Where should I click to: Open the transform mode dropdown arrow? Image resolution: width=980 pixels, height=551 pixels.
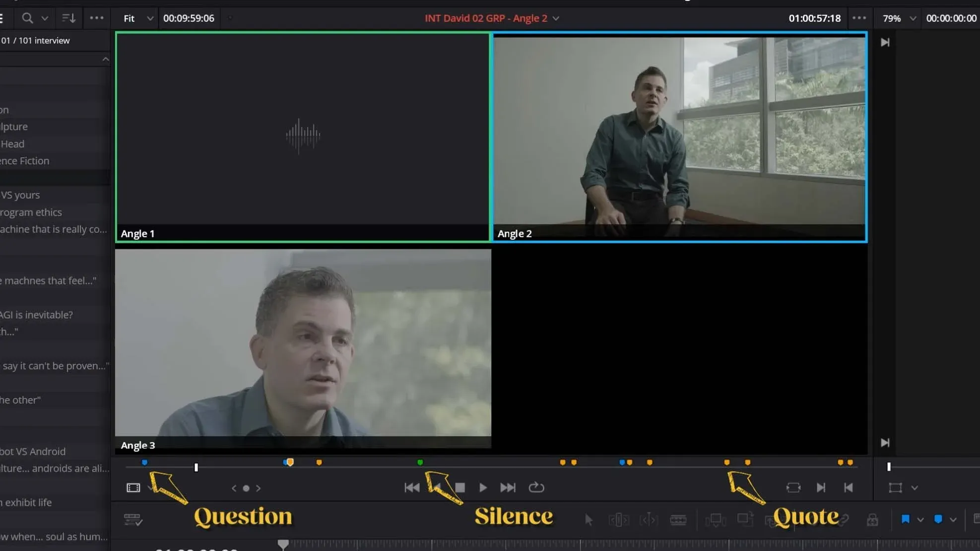point(915,488)
